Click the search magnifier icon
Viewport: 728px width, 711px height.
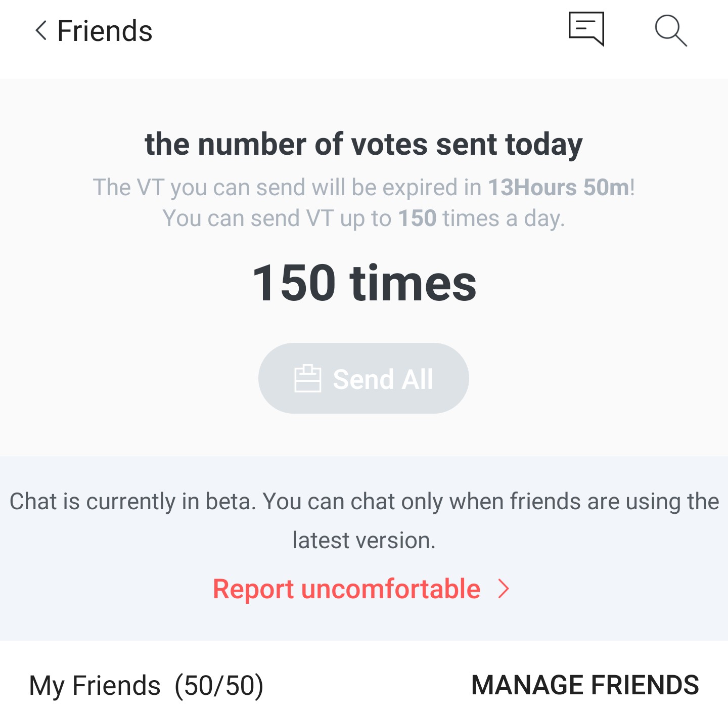tap(671, 30)
